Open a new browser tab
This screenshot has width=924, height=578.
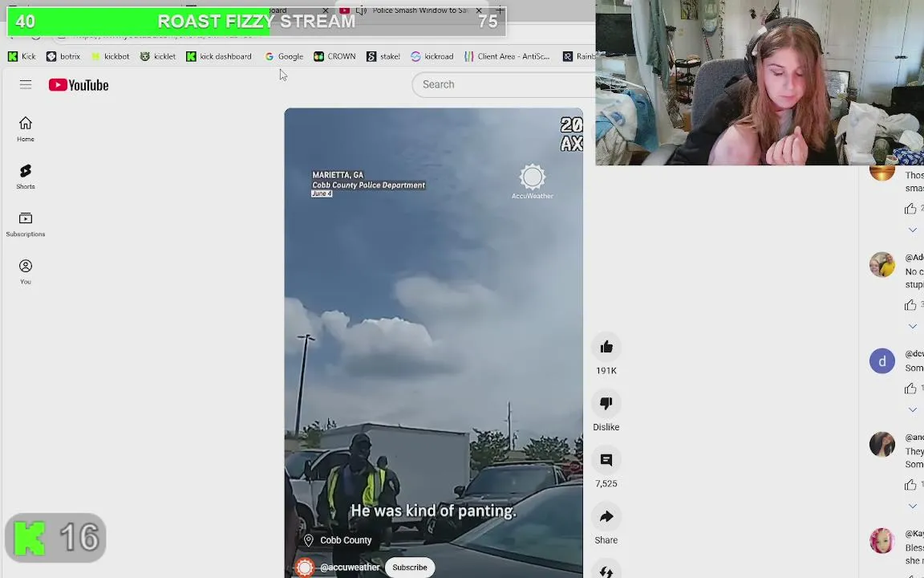500,10
